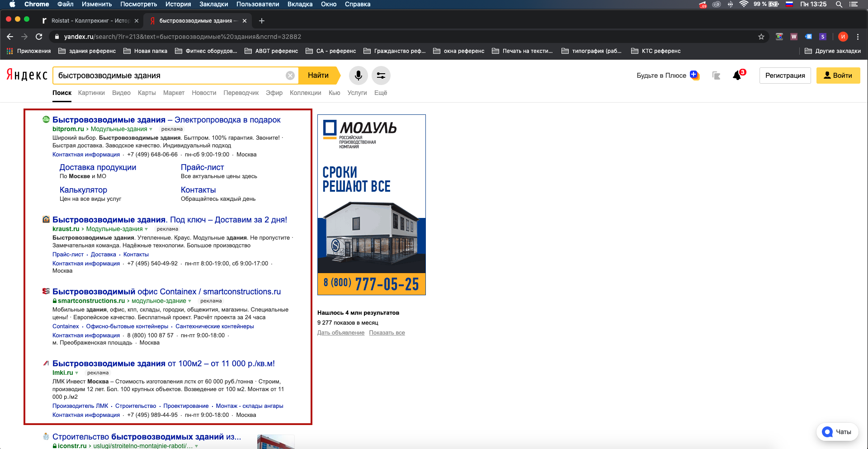The height and width of the screenshot is (449, 868).
Task: Open the Apple menu
Action: point(12,4)
